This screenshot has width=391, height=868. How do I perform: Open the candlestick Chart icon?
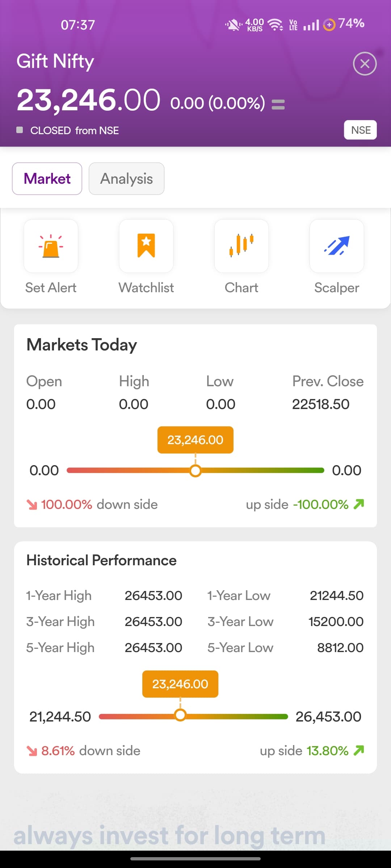point(241,246)
